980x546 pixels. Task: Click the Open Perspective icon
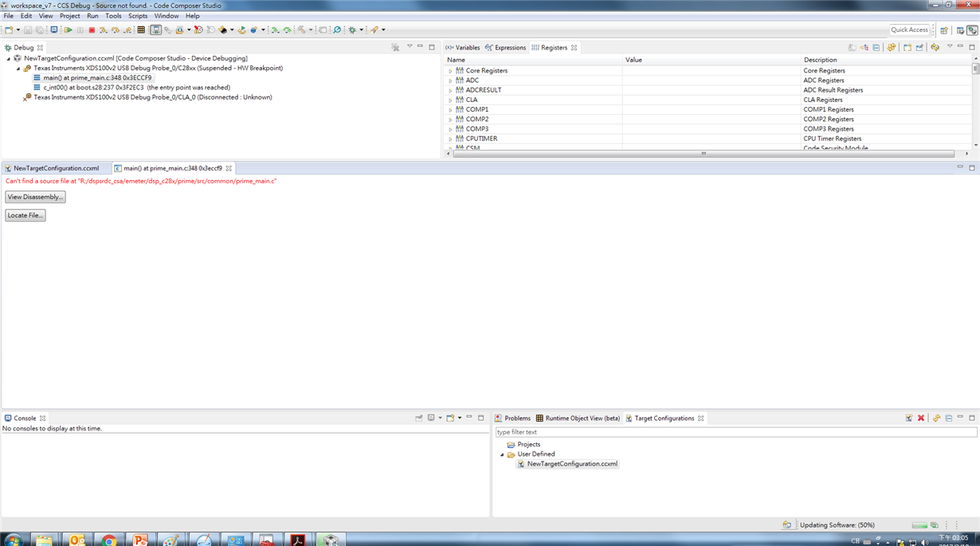click(944, 30)
